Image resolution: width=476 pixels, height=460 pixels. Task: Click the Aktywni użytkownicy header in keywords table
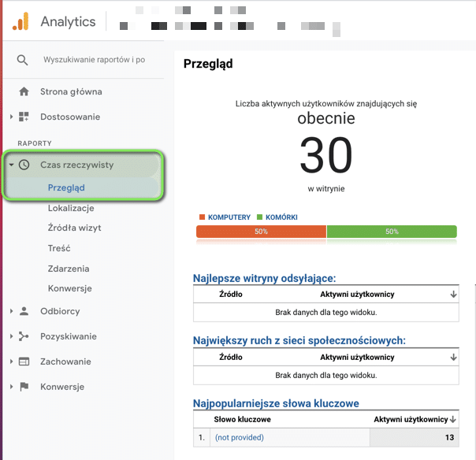click(x=411, y=419)
